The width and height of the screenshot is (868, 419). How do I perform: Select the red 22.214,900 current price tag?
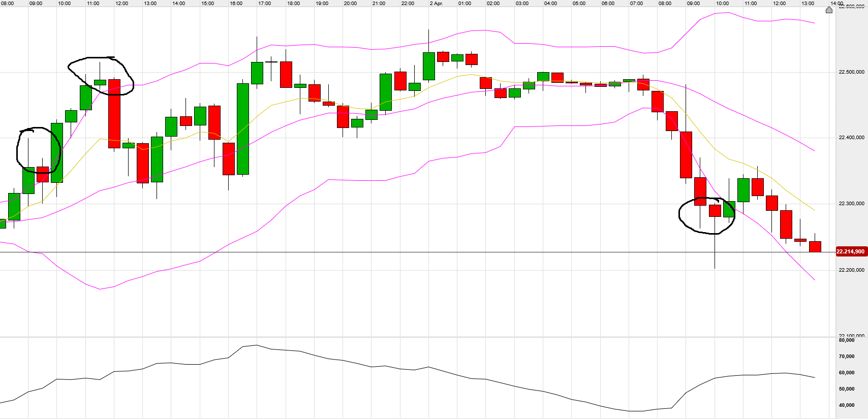851,252
